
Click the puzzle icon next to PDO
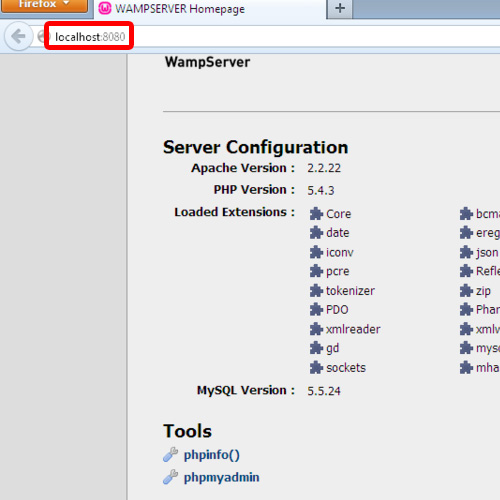(x=316, y=310)
